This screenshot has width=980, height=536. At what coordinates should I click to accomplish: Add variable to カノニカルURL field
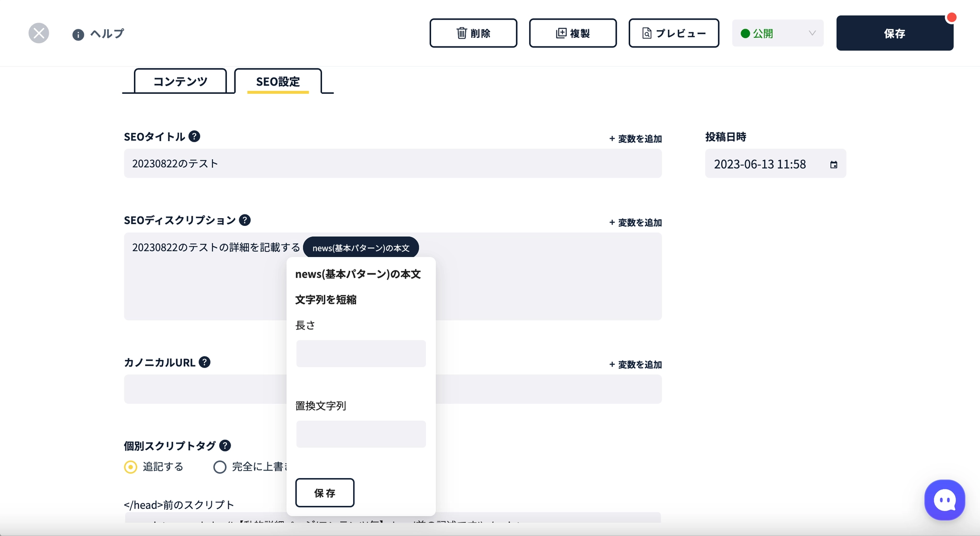coord(635,365)
